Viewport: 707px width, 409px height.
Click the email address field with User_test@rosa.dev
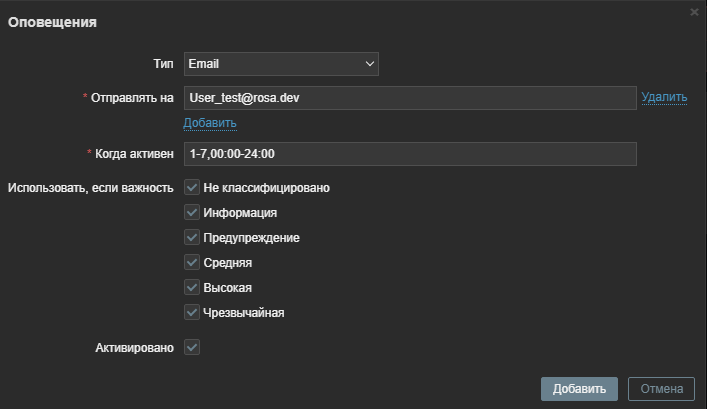(410, 97)
